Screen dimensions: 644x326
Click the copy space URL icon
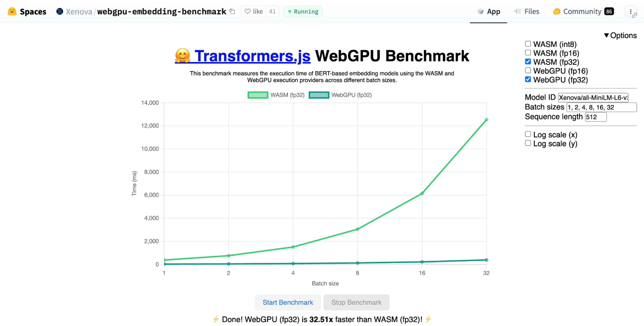click(231, 11)
